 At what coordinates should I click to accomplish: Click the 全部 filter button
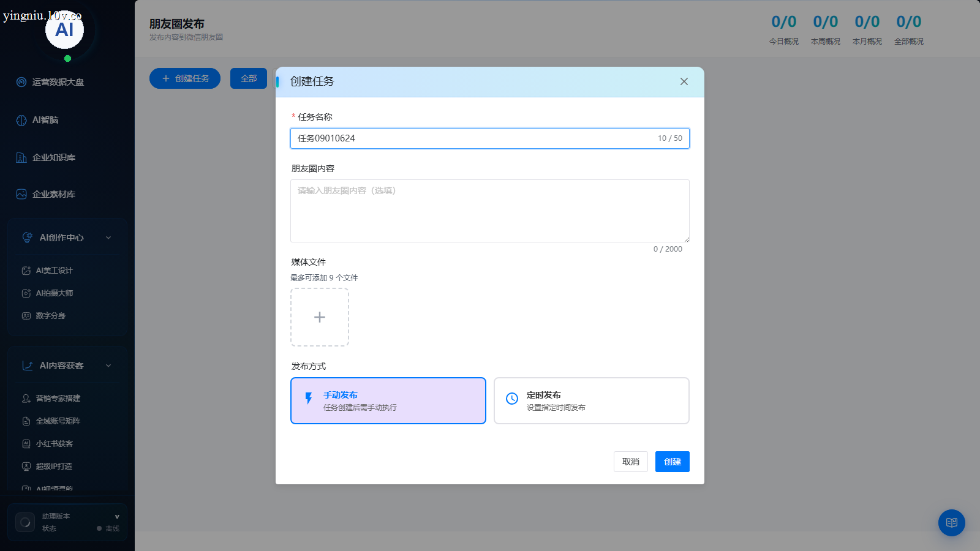(249, 78)
